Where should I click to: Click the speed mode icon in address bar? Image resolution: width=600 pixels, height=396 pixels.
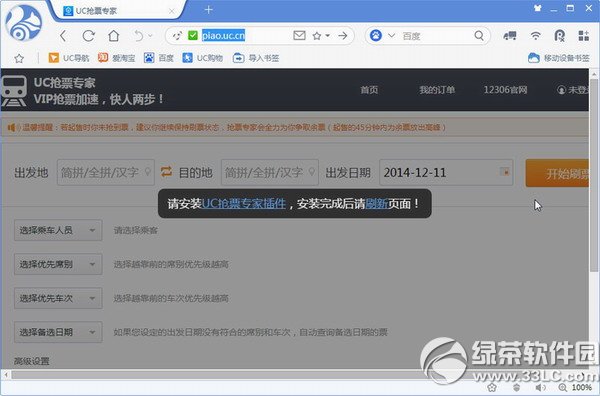click(x=177, y=36)
